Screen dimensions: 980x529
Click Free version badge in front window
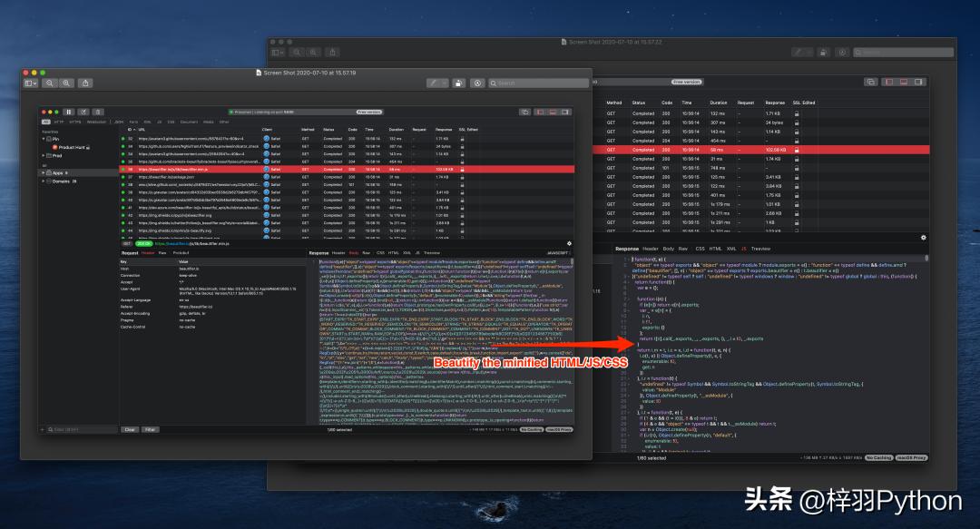pos(368,112)
